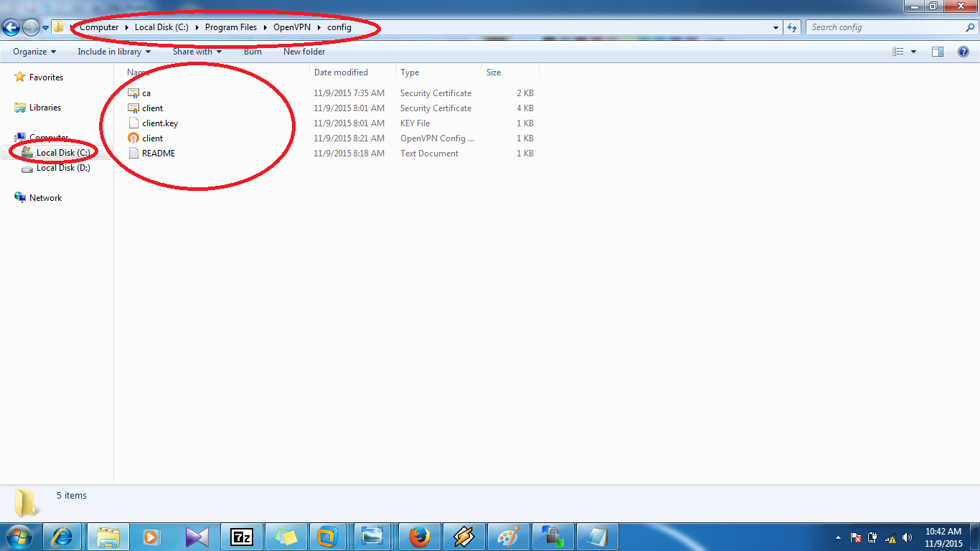Open Paint from the taskbar
The height and width of the screenshot is (551, 980).
pos(508,537)
